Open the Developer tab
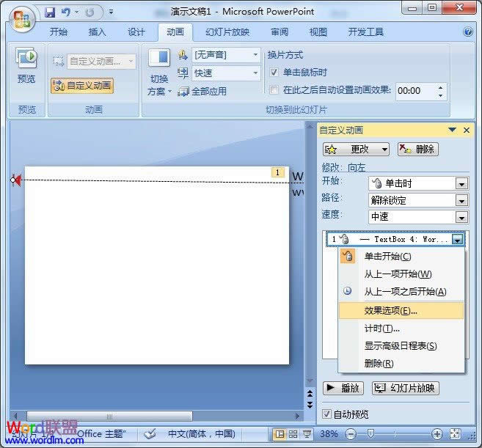The height and width of the screenshot is (448, 482). [x=366, y=32]
